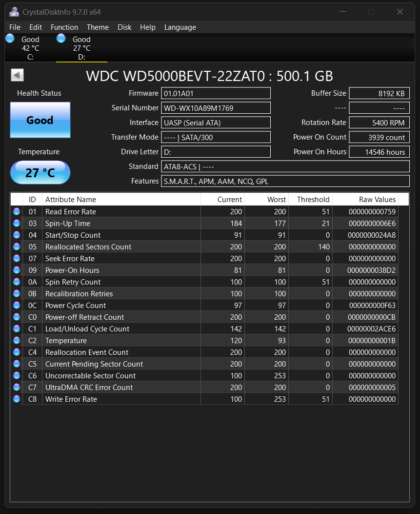420x514 pixels.
Task: Click status orb for Power-On Hours row
Action: 17,270
